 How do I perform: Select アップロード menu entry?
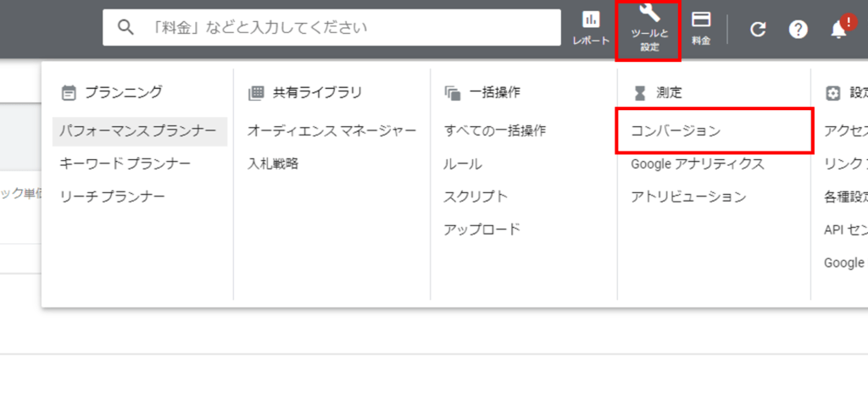click(x=482, y=229)
